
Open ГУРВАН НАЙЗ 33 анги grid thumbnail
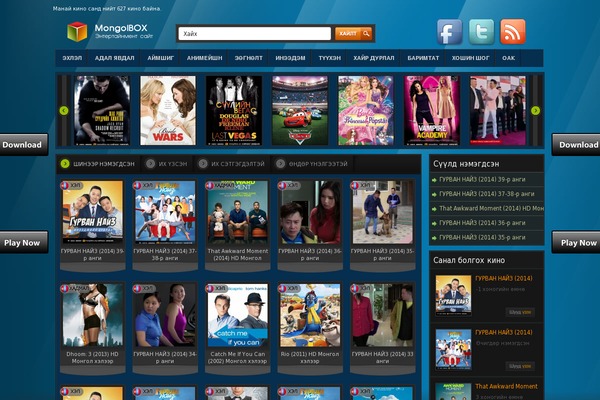[x=383, y=315]
